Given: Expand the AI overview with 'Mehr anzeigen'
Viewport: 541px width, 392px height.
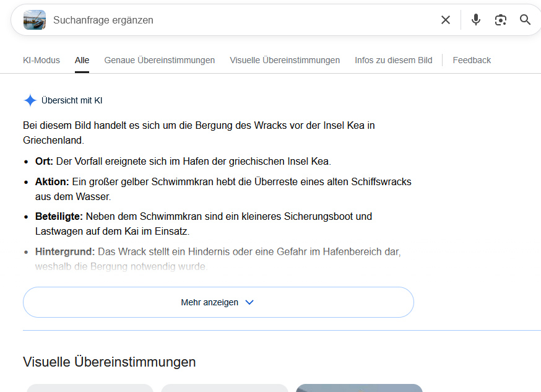Looking at the screenshot, I should [209, 302].
